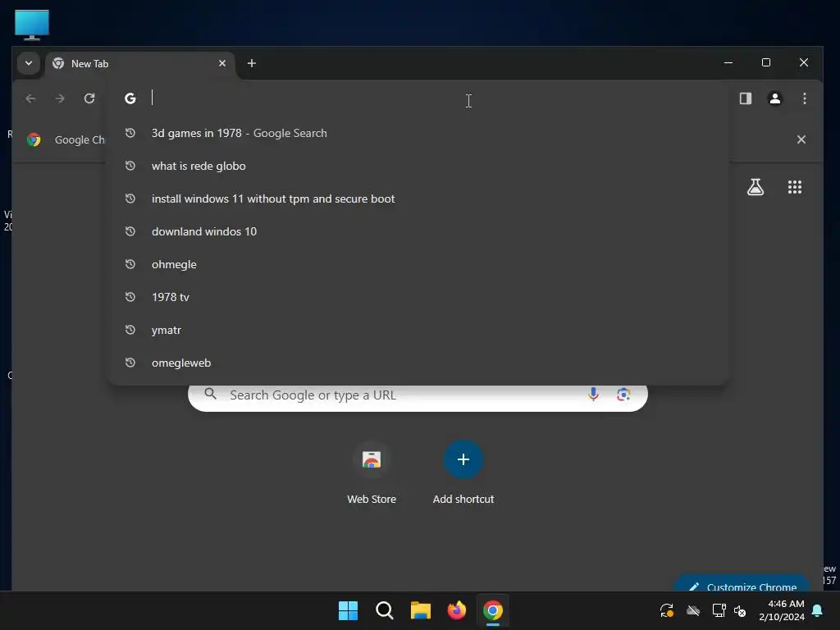This screenshot has width=840, height=630.
Task: Click the Google G icon in the address bar
Action: [x=130, y=98]
